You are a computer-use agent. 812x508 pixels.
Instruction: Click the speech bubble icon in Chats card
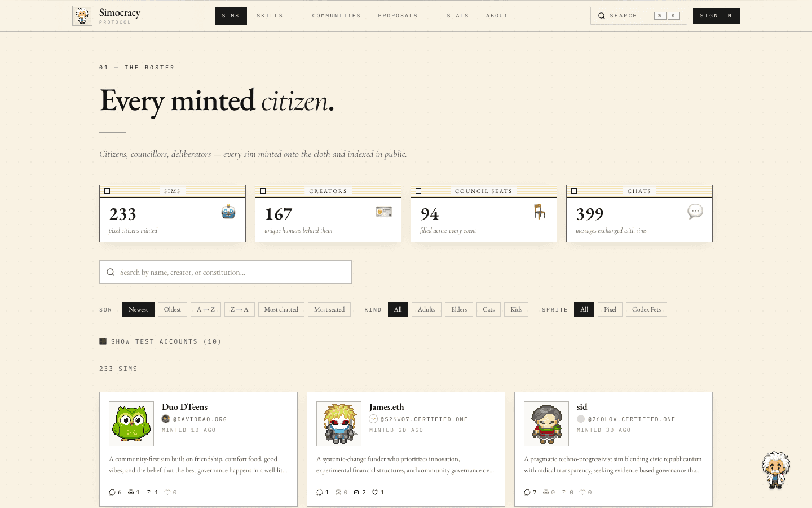(695, 212)
